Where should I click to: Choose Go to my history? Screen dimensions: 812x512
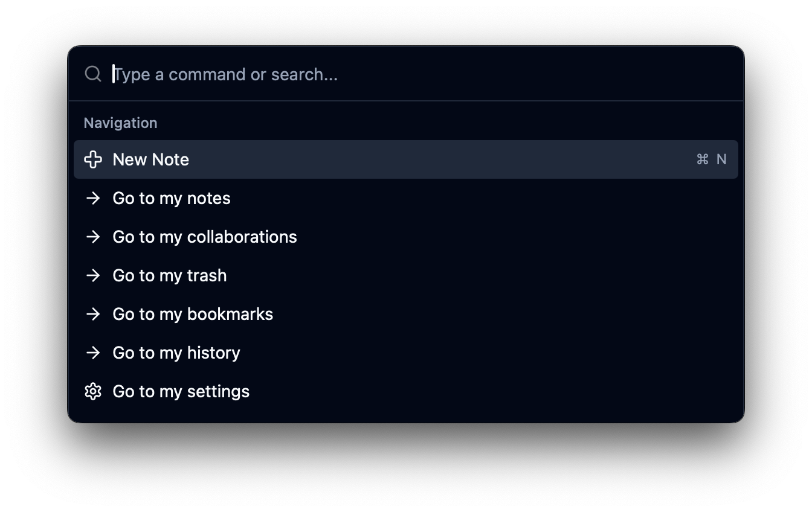click(176, 353)
